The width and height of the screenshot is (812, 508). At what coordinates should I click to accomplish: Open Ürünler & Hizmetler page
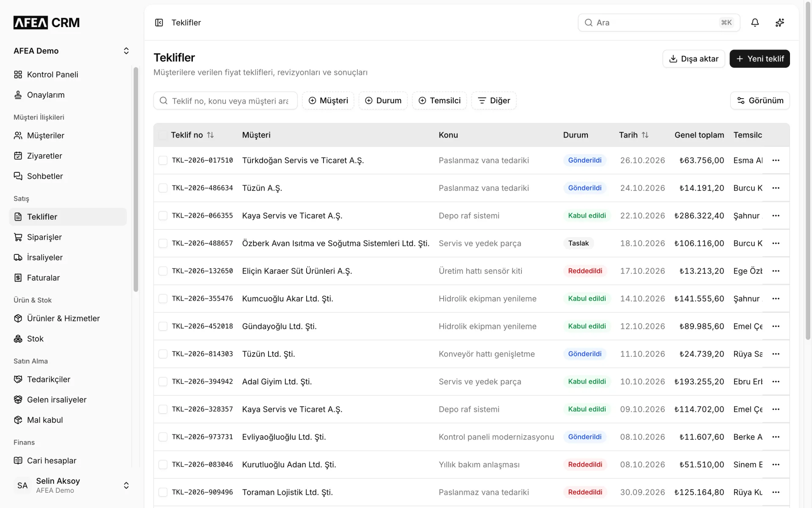pos(68,318)
